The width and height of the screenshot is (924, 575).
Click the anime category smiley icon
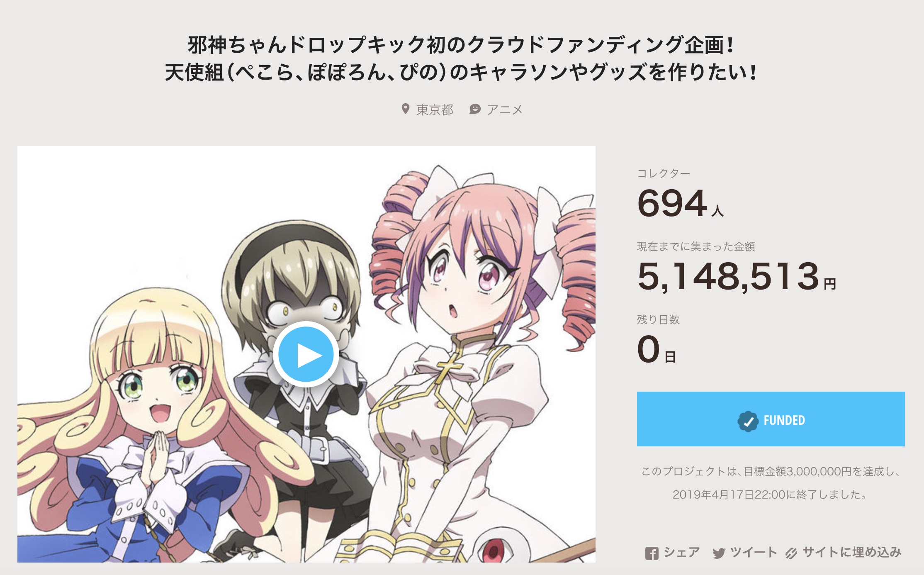(x=475, y=109)
